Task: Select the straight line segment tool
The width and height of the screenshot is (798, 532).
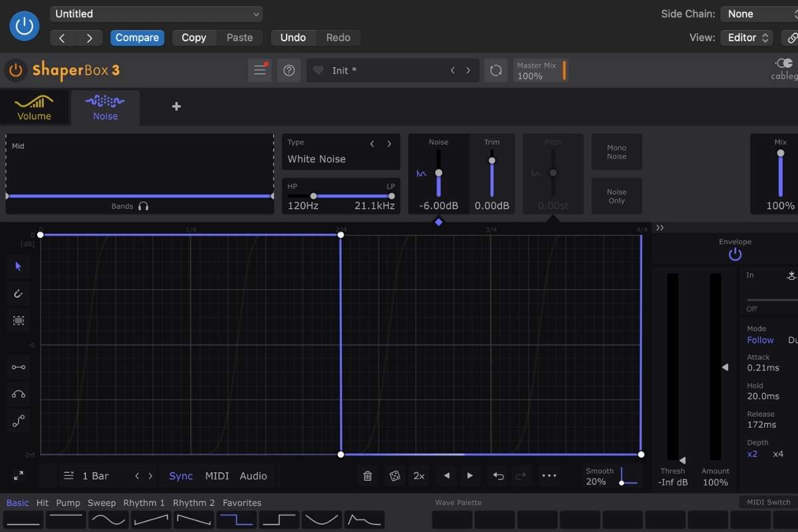Action: (19, 367)
